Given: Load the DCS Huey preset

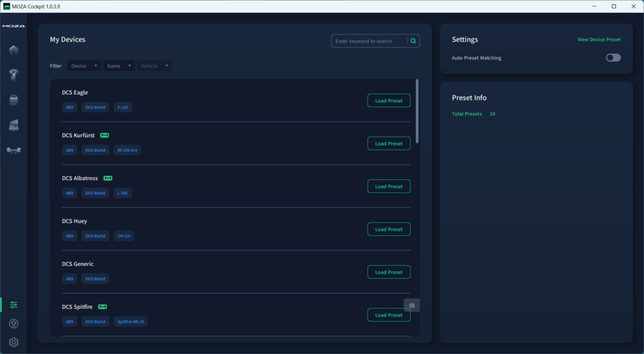Looking at the screenshot, I should (388, 230).
